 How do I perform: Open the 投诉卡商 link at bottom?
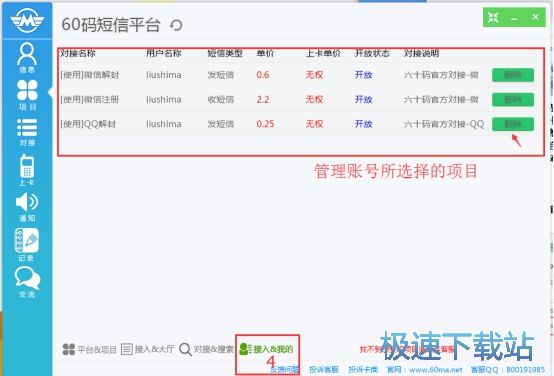point(363,370)
